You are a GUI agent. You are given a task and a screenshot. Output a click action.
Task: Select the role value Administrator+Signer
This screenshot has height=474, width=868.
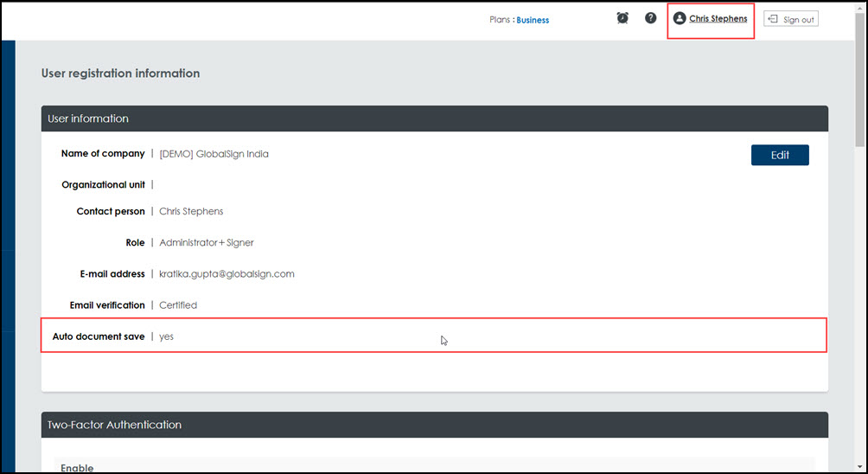207,242
